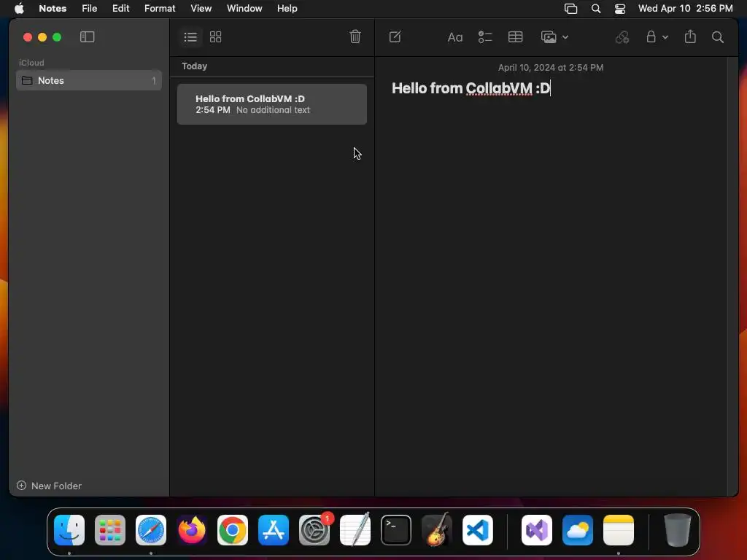Open Finder from the Dock
Viewport: 747px width, 560px height.
[69, 530]
